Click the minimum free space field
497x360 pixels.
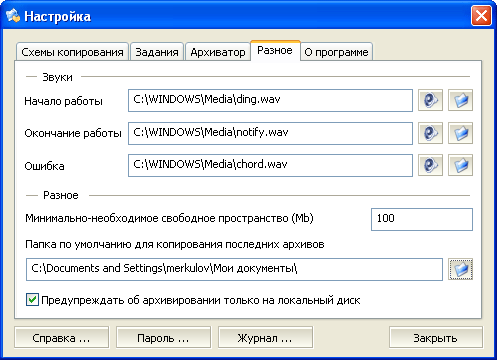click(x=422, y=219)
